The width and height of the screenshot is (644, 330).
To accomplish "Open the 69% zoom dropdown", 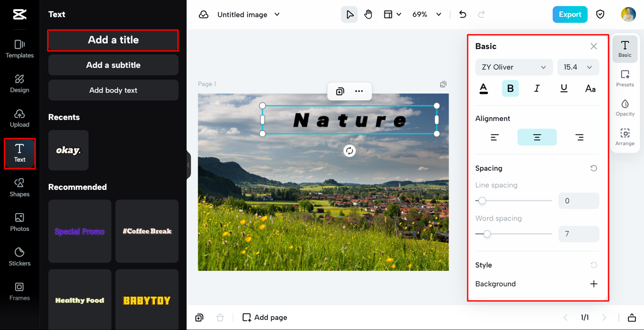I will (x=427, y=15).
